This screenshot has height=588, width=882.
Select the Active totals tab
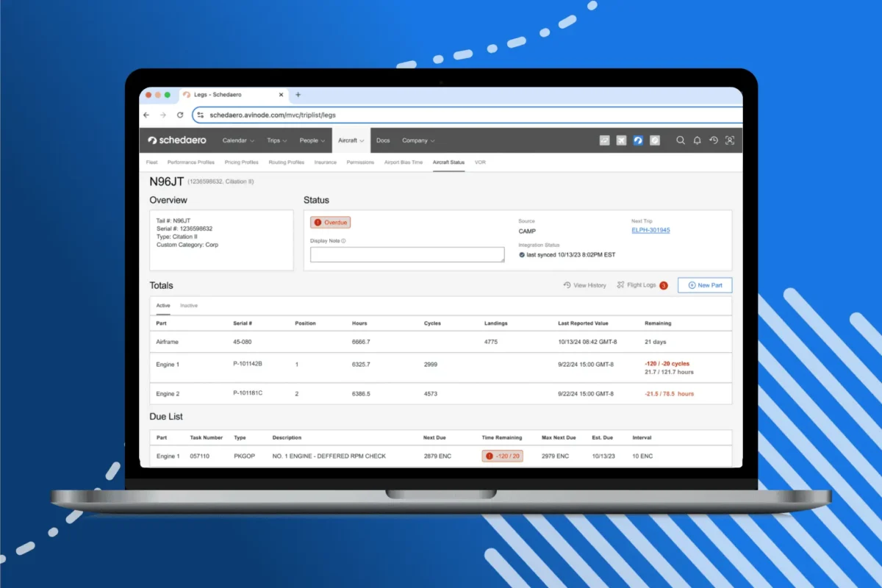pyautogui.click(x=163, y=305)
